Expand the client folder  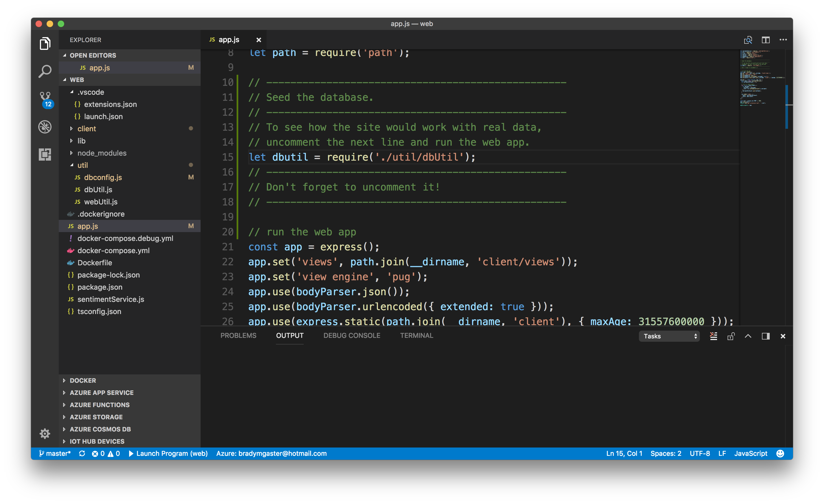click(x=87, y=129)
